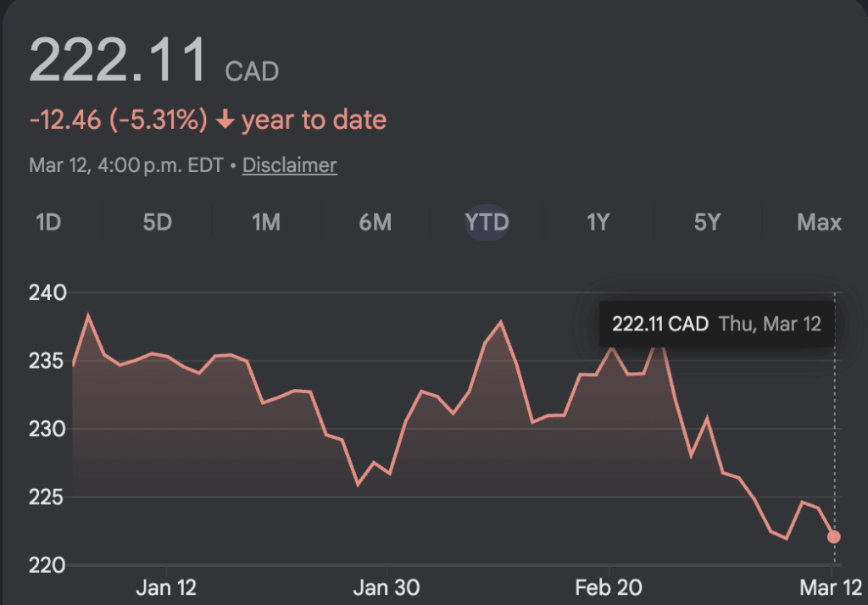Click the red down-arrow icon

[225, 120]
